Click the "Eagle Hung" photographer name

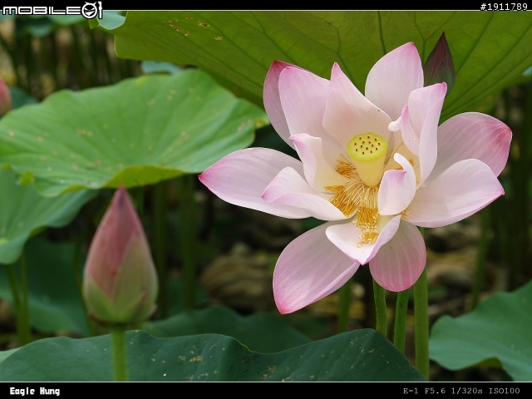coord(35,392)
